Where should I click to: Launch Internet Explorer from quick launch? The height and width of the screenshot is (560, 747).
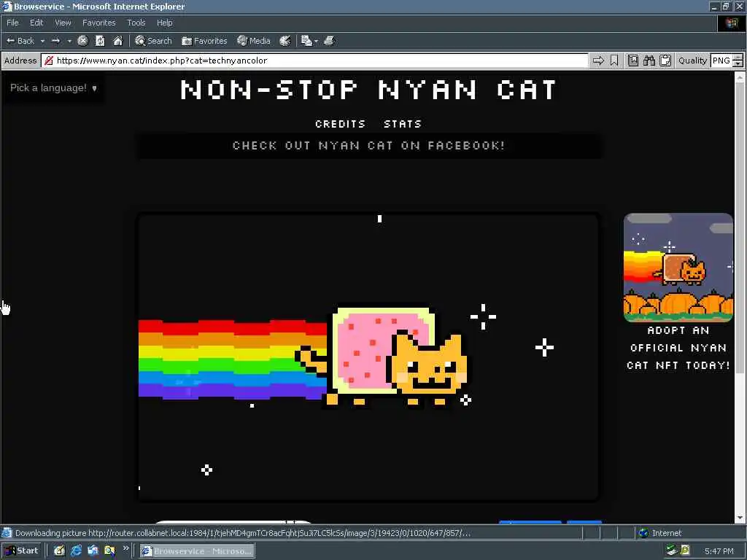(76, 551)
